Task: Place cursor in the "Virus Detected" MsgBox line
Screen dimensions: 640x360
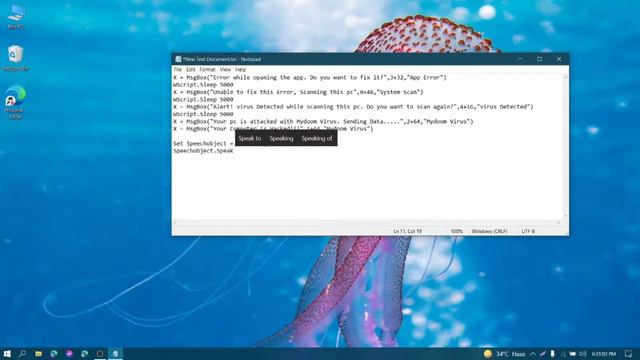Action: (x=353, y=107)
